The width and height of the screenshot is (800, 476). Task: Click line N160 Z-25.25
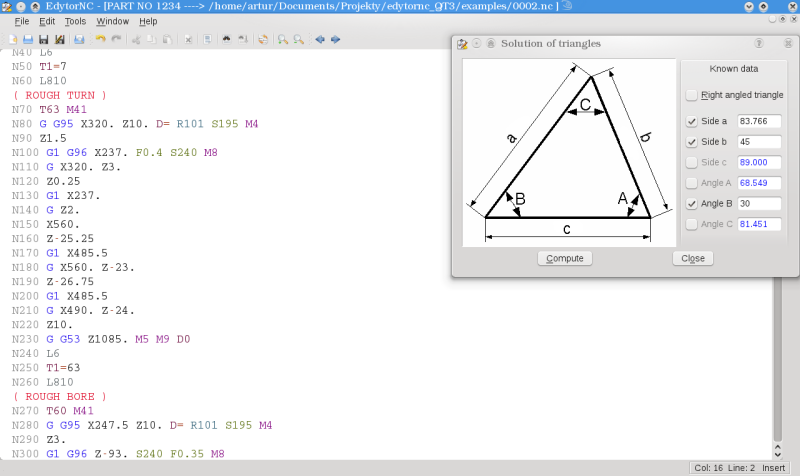point(53,239)
